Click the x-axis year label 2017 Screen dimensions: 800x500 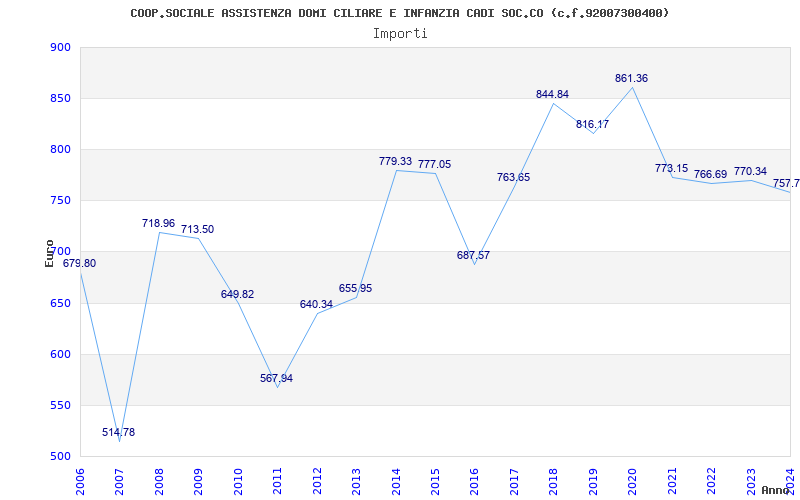514,481
